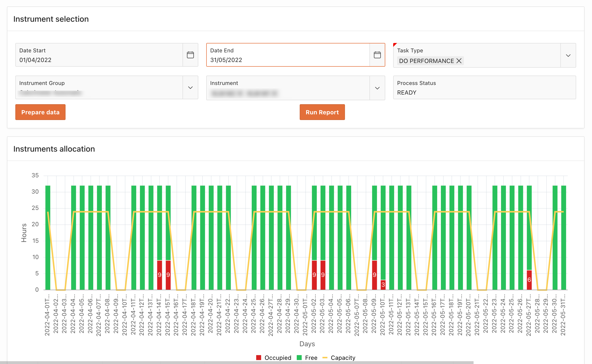Click the Instrument Group field's selected value
Image resolution: width=592 pixels, height=364 pixels.
(x=50, y=93)
